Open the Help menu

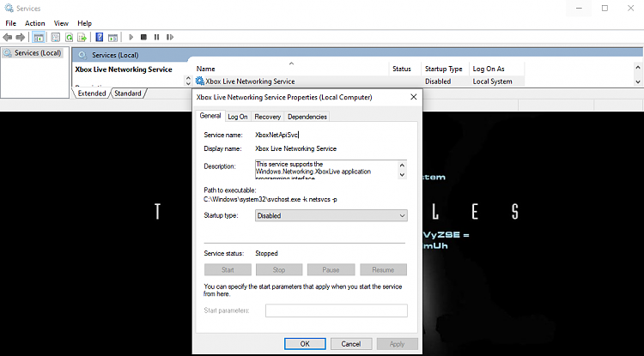[85, 23]
